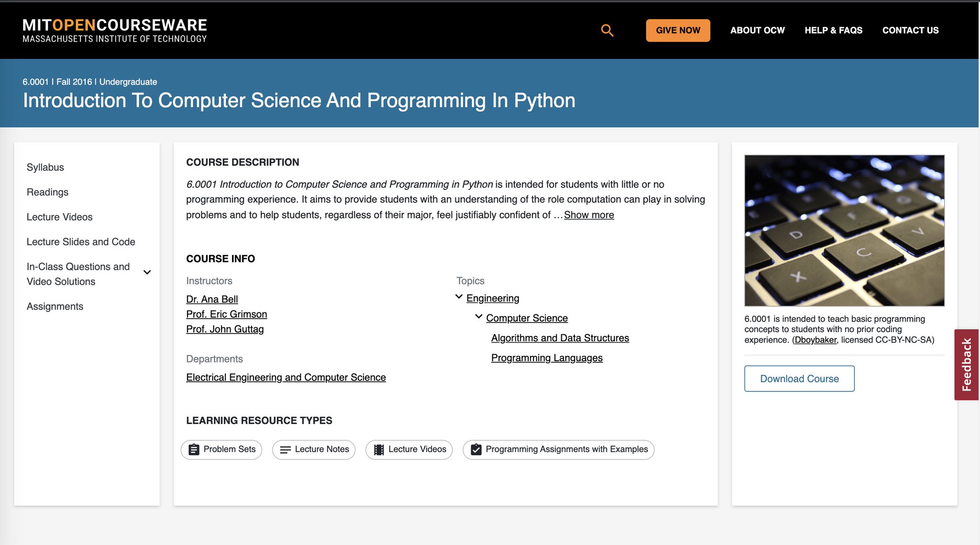This screenshot has width=980, height=545.
Task: Open Algorithms and Data Structures topic
Action: 560,338
